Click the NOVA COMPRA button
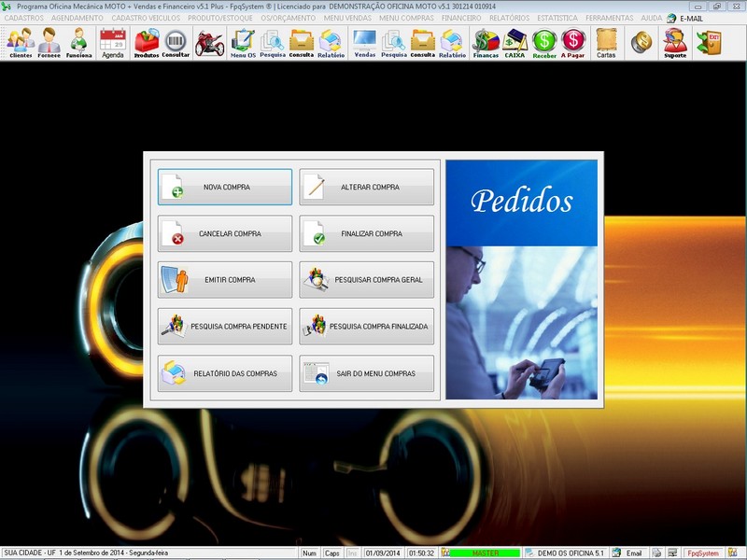This screenshot has width=747, height=560. (225, 188)
